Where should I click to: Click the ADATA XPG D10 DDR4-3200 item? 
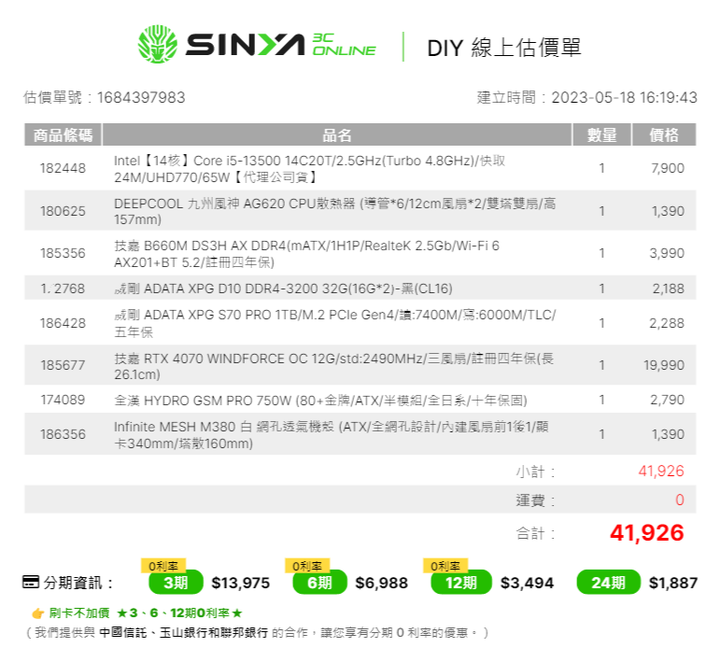point(283,289)
